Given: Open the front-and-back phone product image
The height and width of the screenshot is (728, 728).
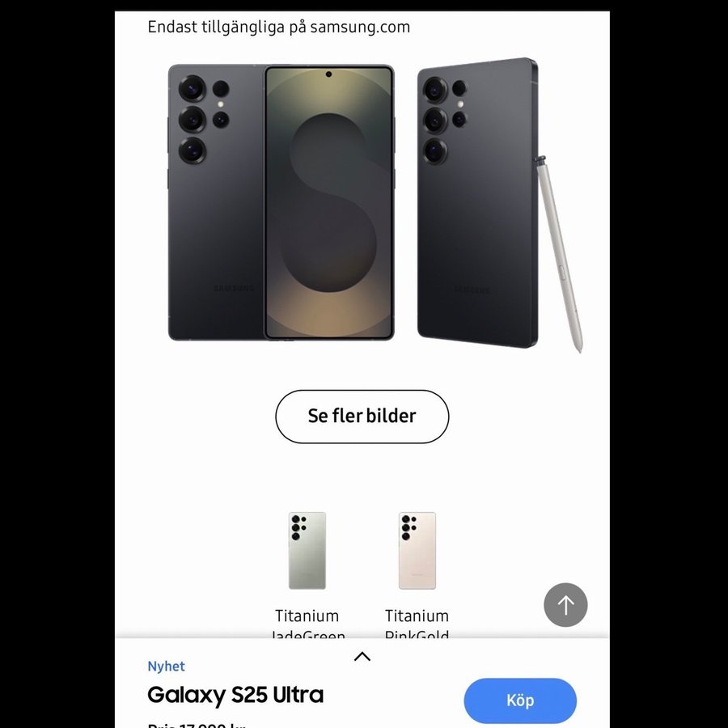Looking at the screenshot, I should (281, 202).
